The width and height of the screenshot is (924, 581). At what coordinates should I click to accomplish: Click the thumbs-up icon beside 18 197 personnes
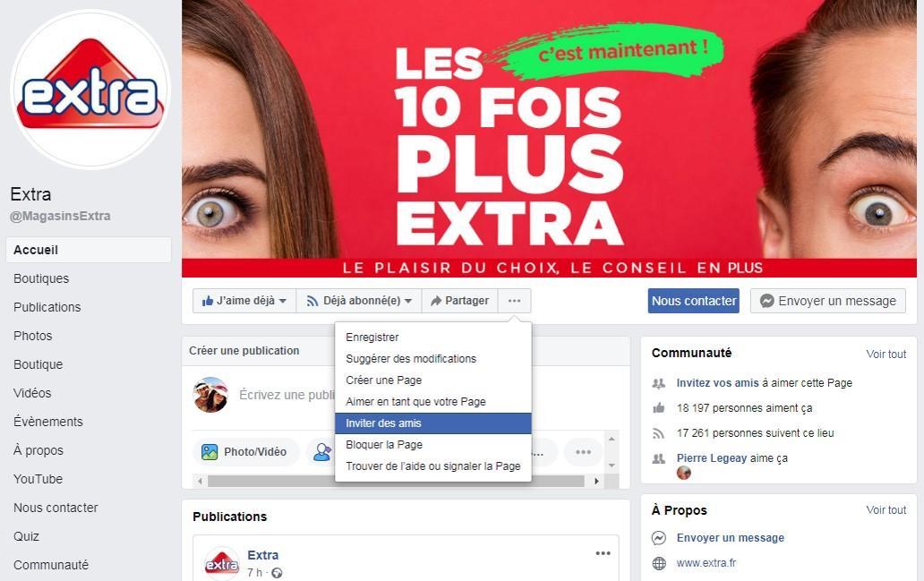(x=659, y=407)
